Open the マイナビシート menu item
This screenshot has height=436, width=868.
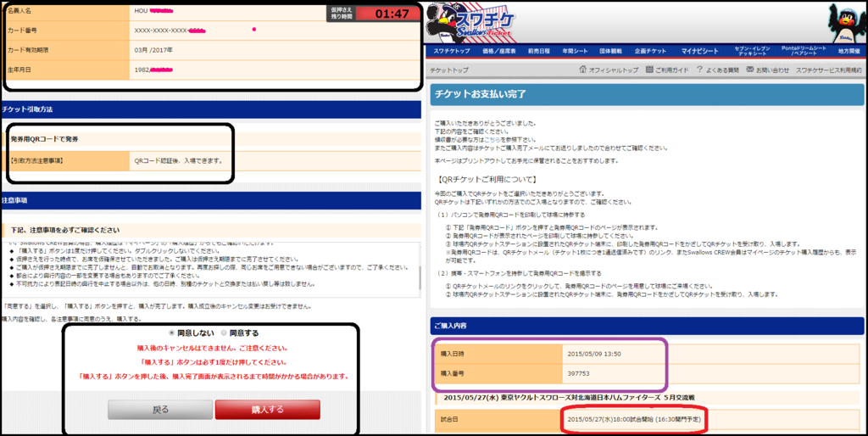pos(699,51)
